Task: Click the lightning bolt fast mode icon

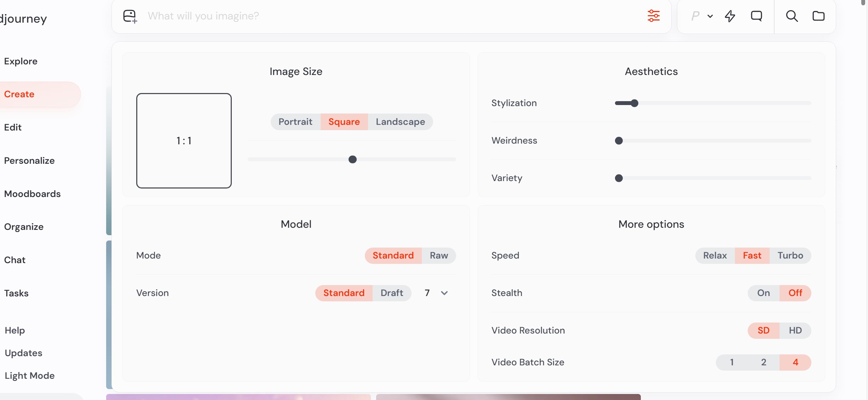Action: click(x=730, y=16)
